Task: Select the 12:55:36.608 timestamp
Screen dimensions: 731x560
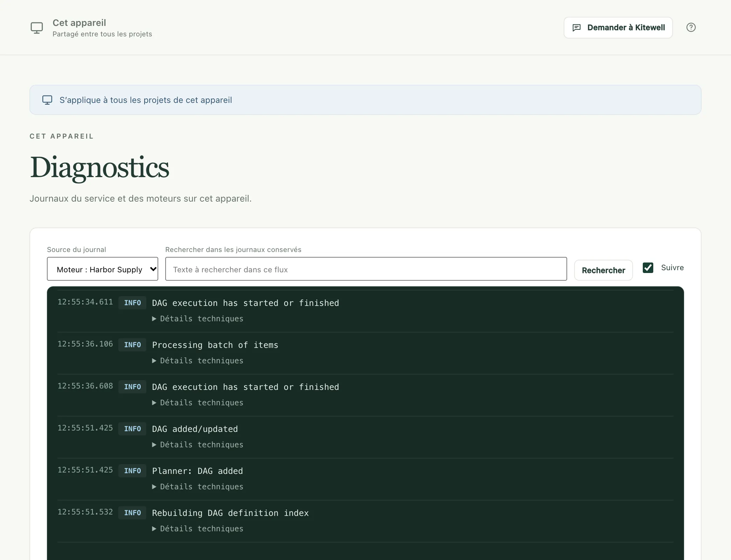Action: pos(85,386)
